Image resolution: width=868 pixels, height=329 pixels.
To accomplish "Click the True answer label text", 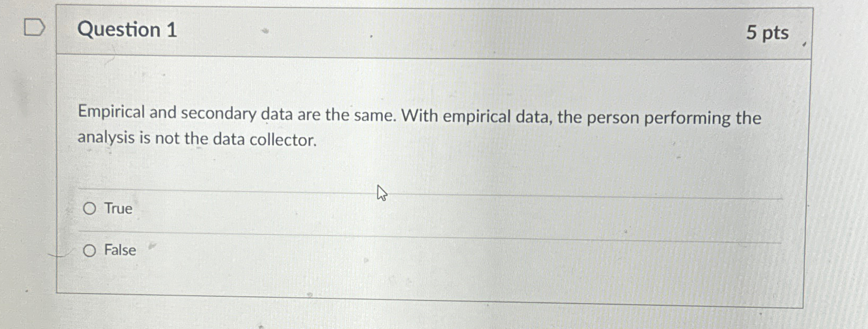I will click(x=117, y=208).
